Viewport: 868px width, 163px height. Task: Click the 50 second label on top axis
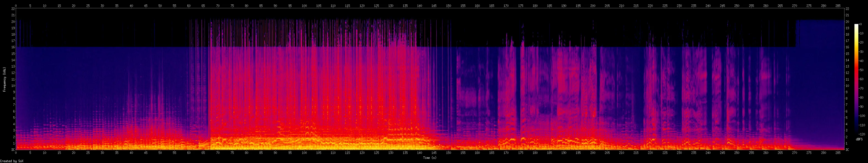click(x=160, y=6)
